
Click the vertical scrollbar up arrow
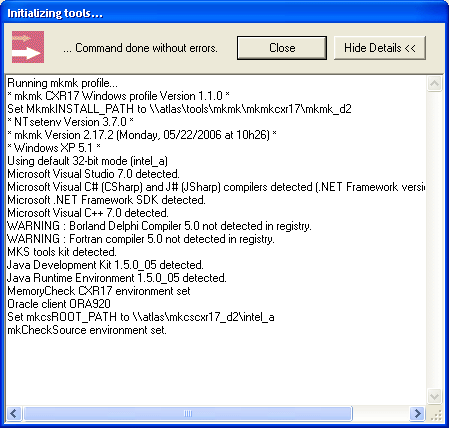434,83
